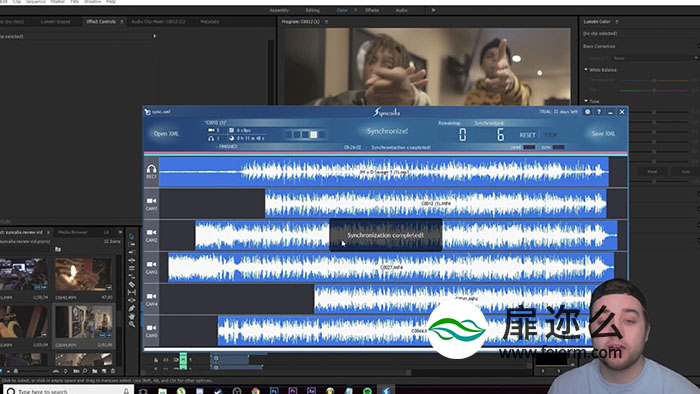Select the fifth Syncalia view size square
The width and height of the screenshot is (700, 394).
(x=322, y=134)
